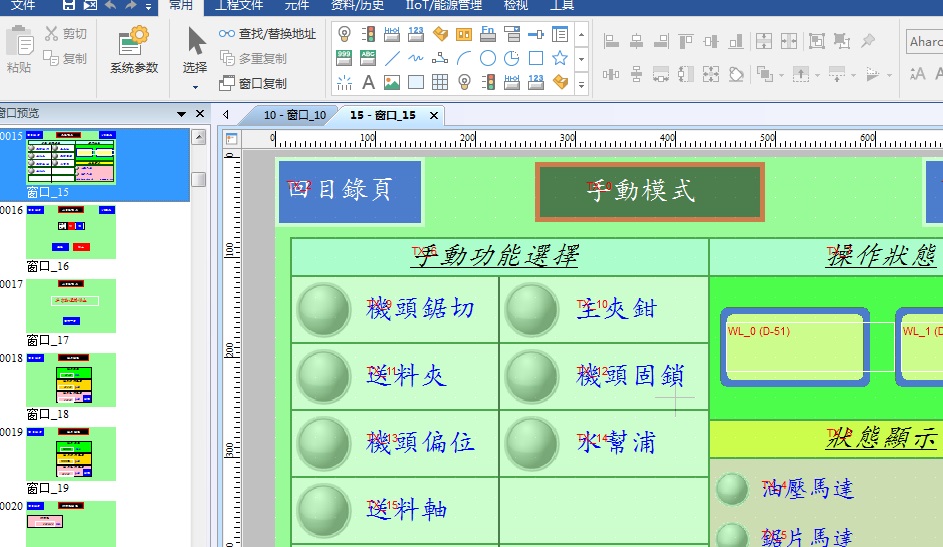
Task: Open the window preview panel dropdown arrow
Action: (181, 114)
